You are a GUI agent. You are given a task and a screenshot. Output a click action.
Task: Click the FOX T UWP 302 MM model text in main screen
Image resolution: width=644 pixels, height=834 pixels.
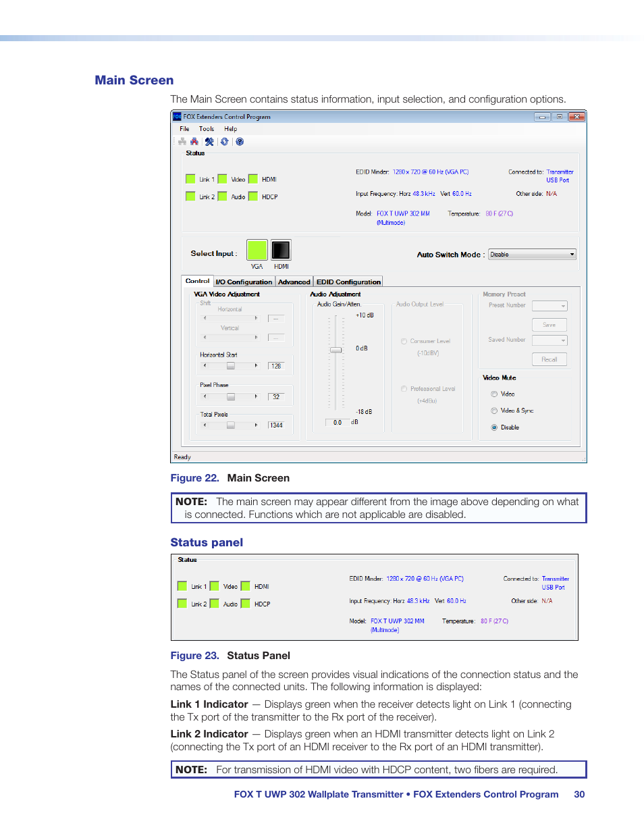[403, 213]
